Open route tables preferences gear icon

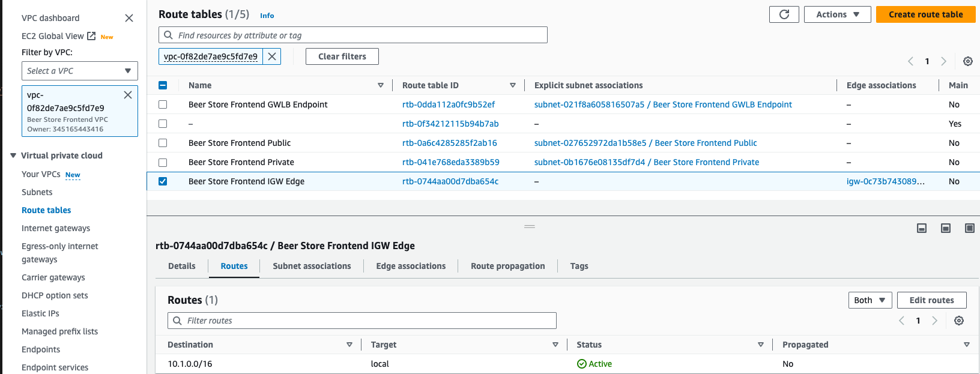(x=967, y=61)
